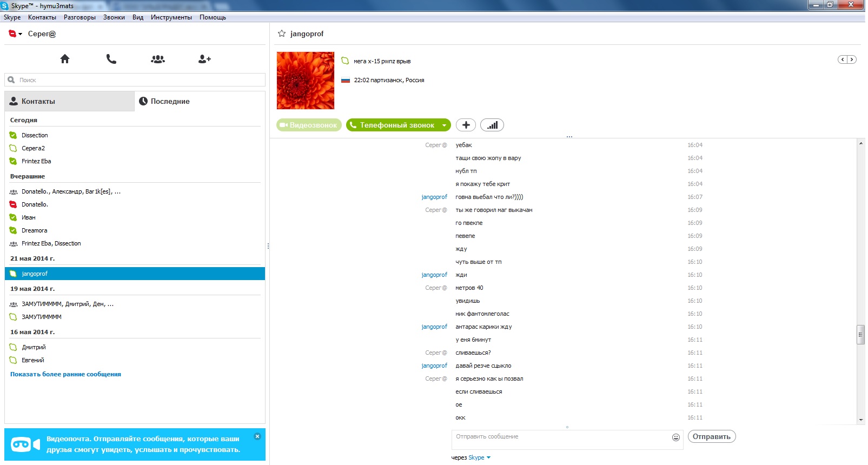Open the Инструменты menu

point(171,17)
